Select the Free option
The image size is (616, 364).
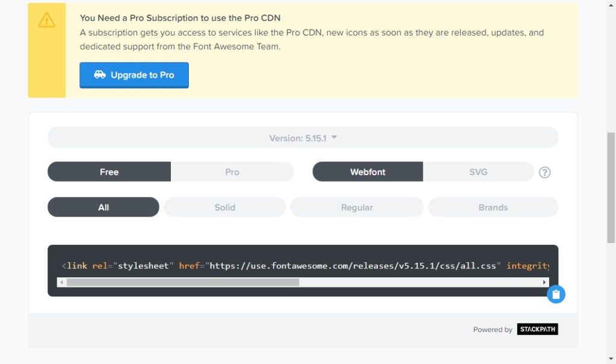click(109, 172)
